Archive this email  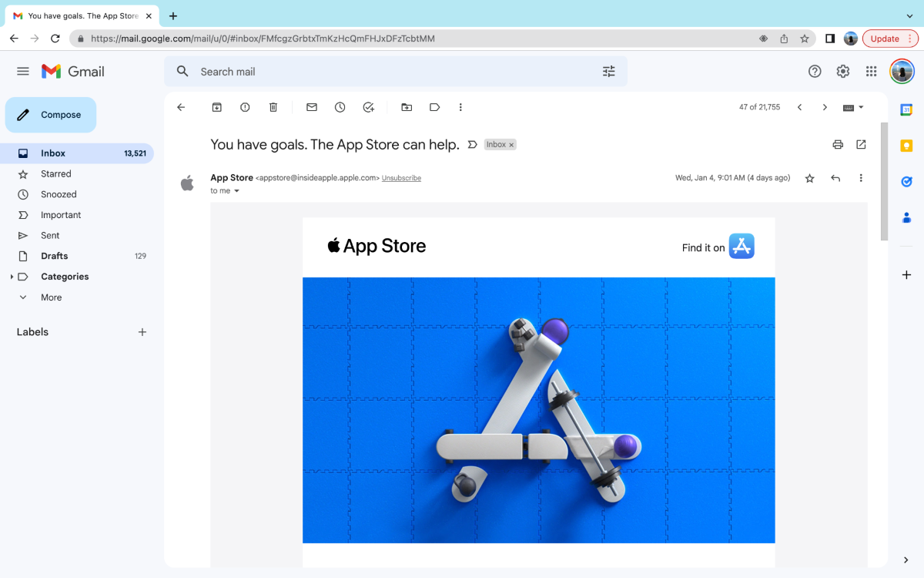(217, 107)
